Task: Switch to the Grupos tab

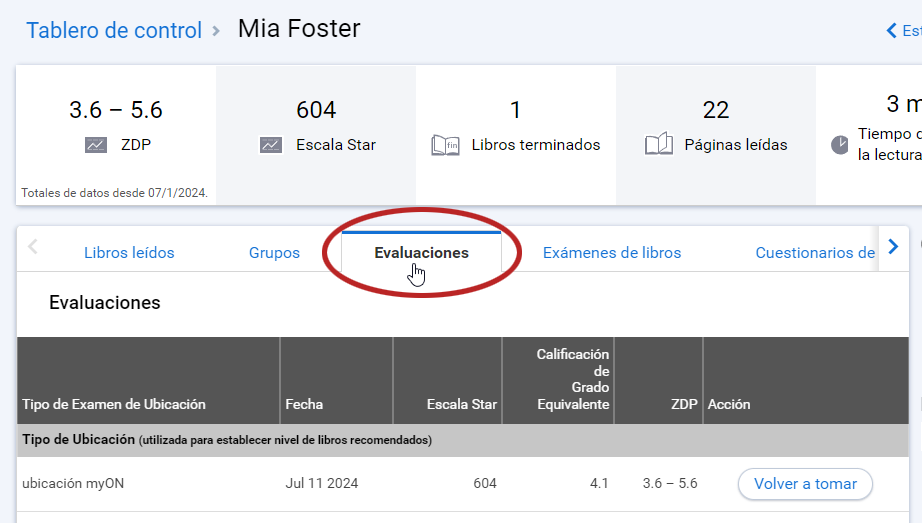Action: (274, 252)
